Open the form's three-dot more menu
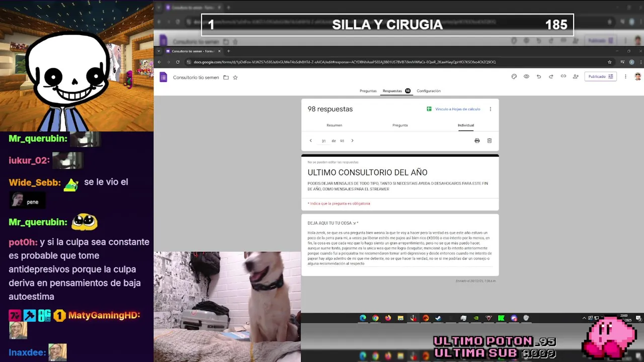The image size is (644, 362). (x=625, y=76)
